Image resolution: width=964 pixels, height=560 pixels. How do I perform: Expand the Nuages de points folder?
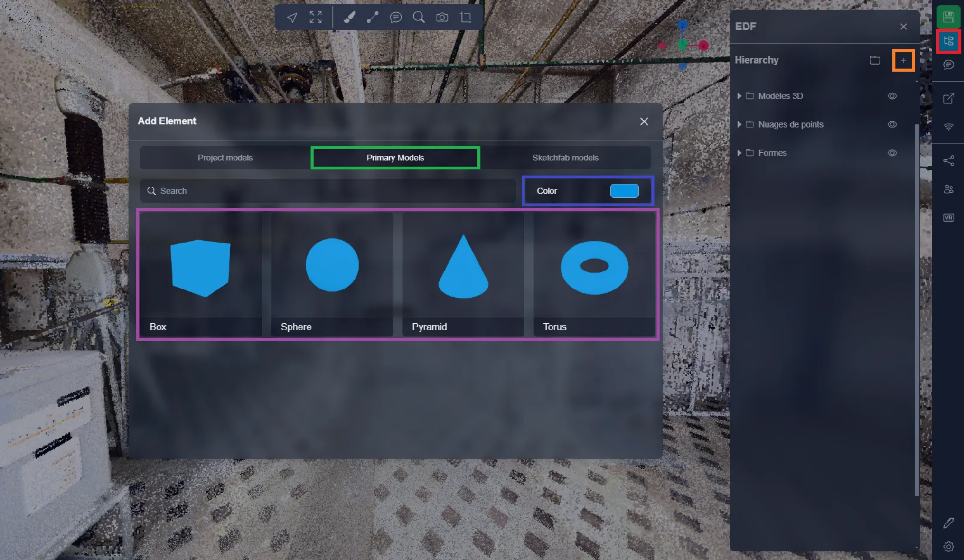click(739, 124)
